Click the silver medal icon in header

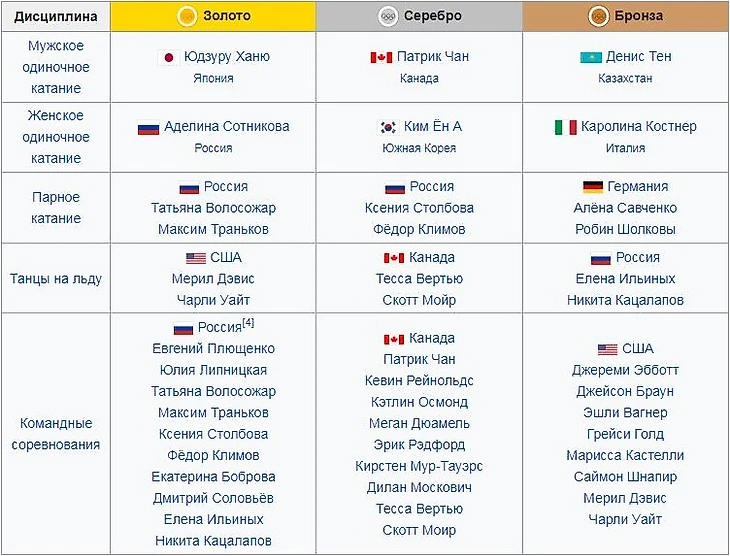point(388,16)
